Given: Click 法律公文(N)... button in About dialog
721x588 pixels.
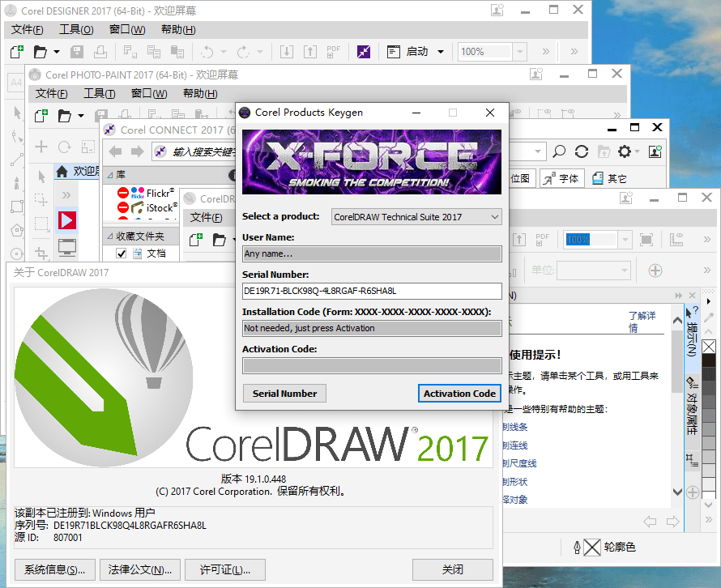Looking at the screenshot, I should coord(140,569).
